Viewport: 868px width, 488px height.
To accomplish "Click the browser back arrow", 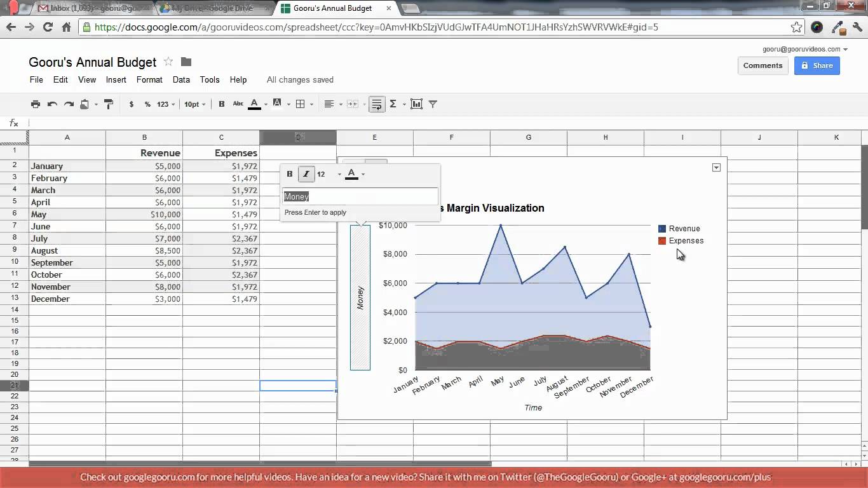I will coord(11,27).
